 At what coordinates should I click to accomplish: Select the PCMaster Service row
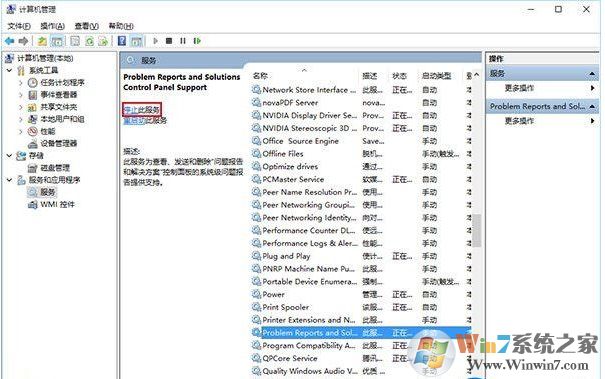[x=361, y=179]
